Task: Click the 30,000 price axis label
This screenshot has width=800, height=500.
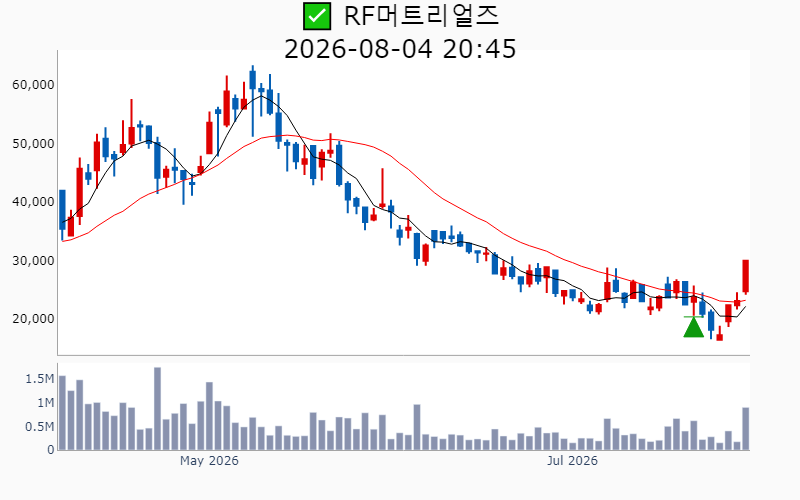Action: pos(33,261)
